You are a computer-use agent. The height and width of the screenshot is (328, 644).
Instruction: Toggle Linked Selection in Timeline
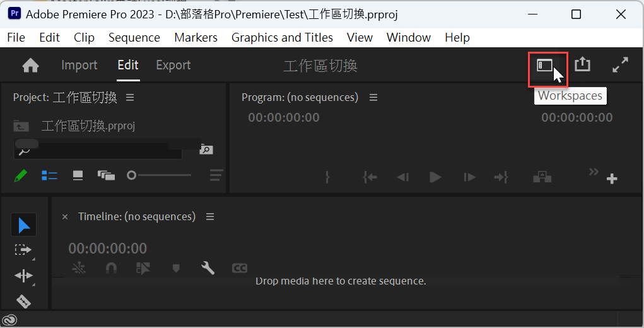point(143,268)
